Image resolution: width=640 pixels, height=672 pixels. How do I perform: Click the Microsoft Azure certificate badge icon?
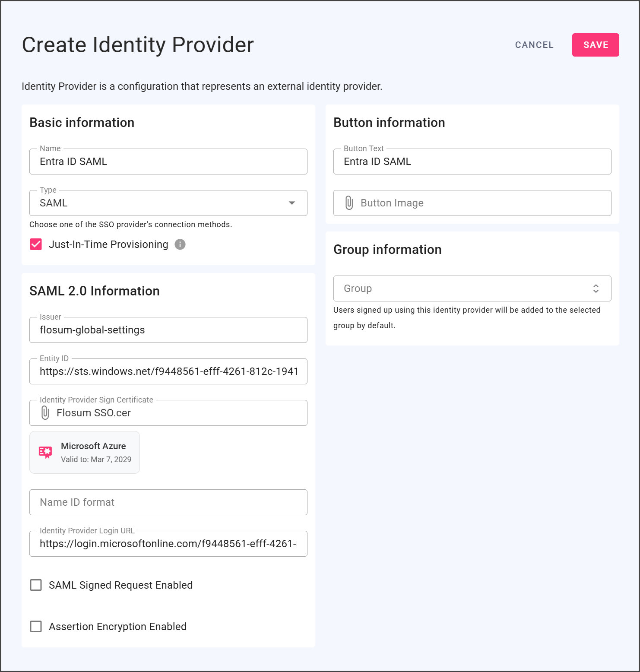tap(45, 452)
